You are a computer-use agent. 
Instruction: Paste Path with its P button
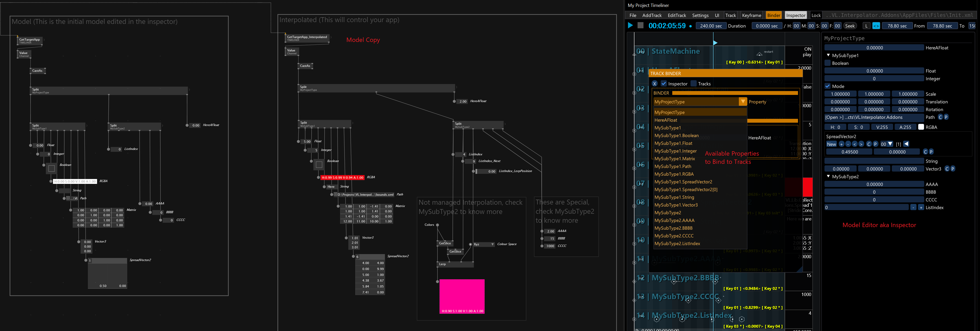[946, 117]
